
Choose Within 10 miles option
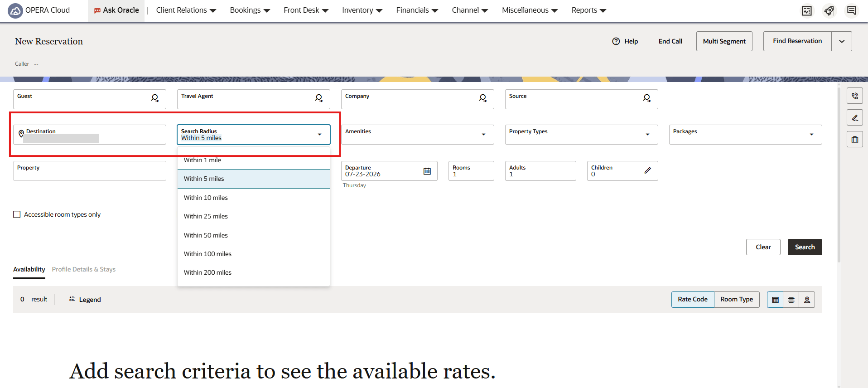coord(253,198)
